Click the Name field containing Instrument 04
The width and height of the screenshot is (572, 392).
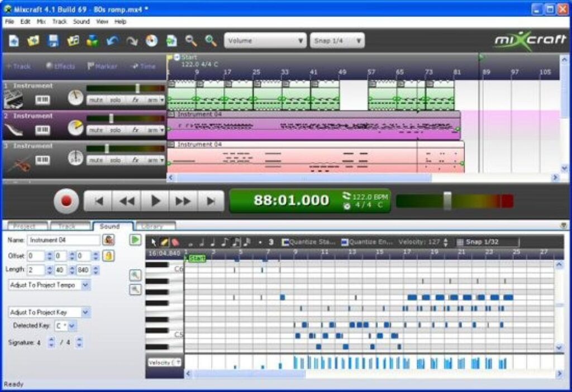click(x=63, y=240)
